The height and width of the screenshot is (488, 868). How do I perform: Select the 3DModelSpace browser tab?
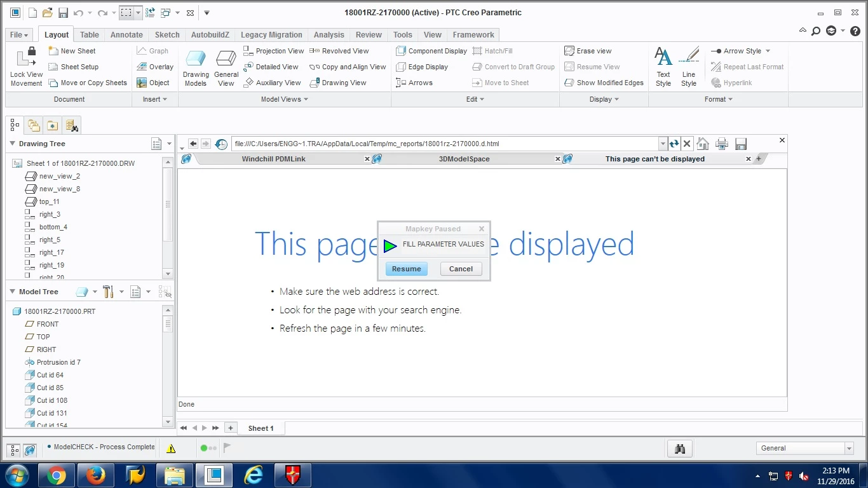(465, 159)
